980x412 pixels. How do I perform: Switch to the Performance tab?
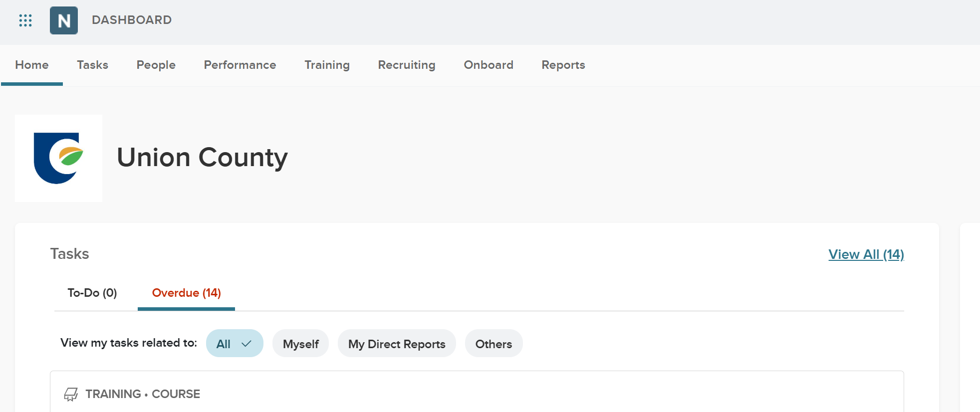click(x=240, y=65)
